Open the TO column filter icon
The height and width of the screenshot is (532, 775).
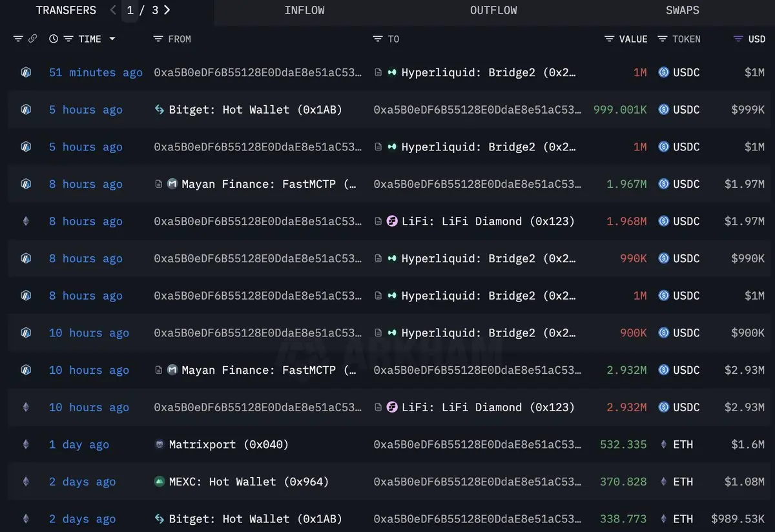point(378,39)
